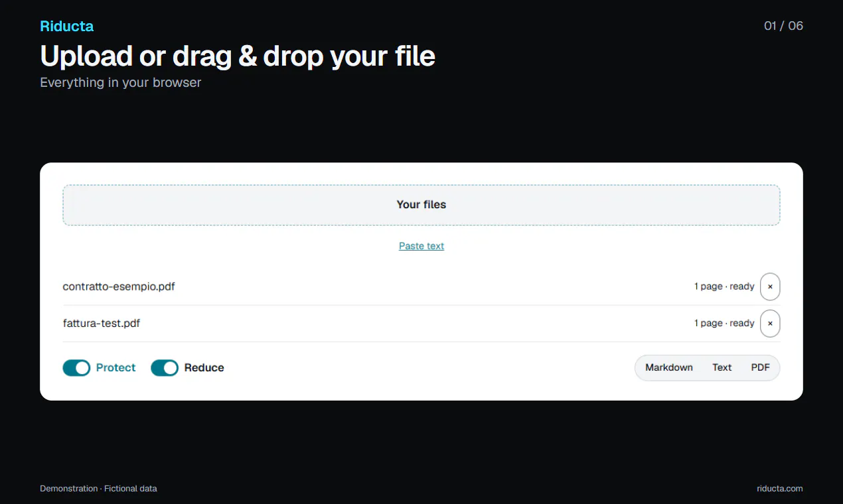Select the PDF output format
Viewport: 843px width, 504px height.
click(760, 367)
